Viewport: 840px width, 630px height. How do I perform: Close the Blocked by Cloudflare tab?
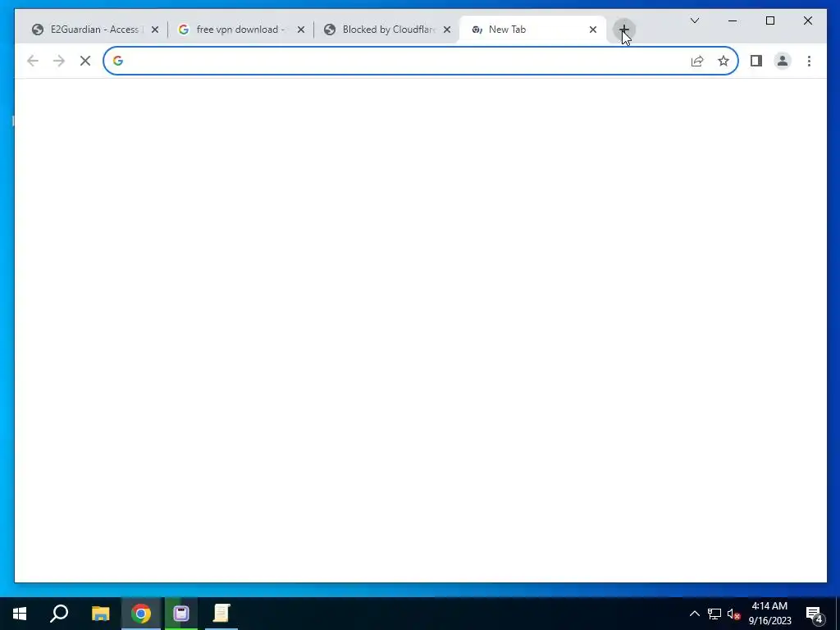coord(447,30)
